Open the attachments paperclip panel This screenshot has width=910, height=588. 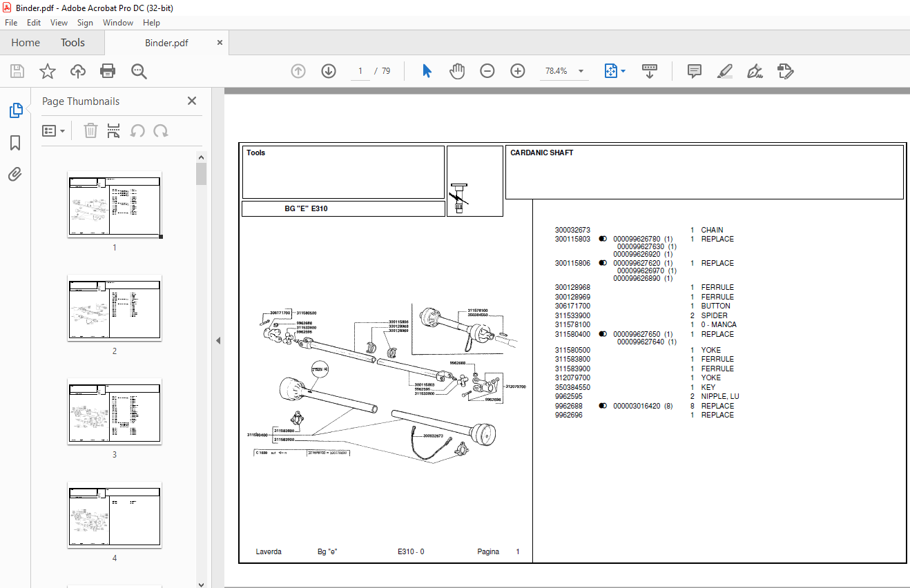(15, 175)
